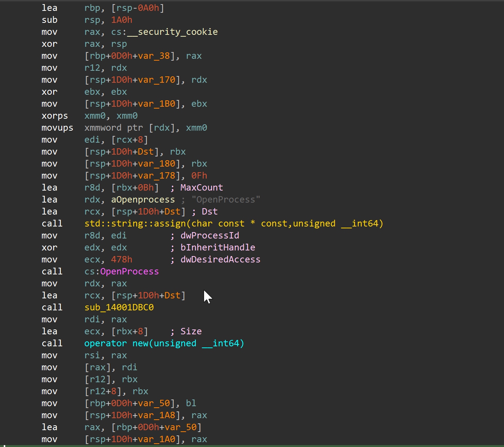This screenshot has height=447, width=504.
Task: Click the Size comment
Action: point(191,331)
